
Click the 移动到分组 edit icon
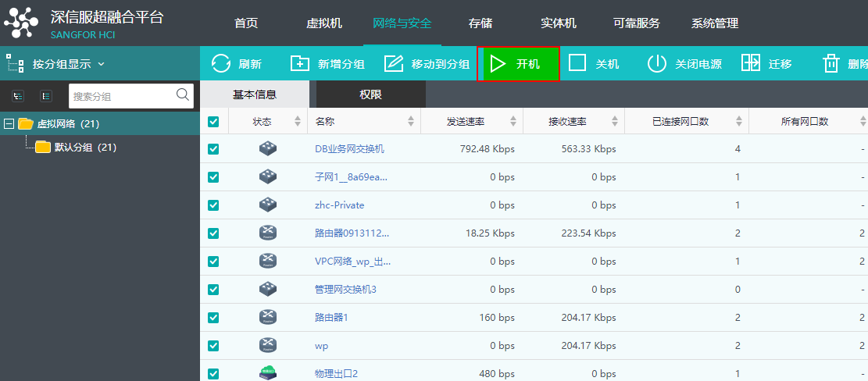pos(394,63)
